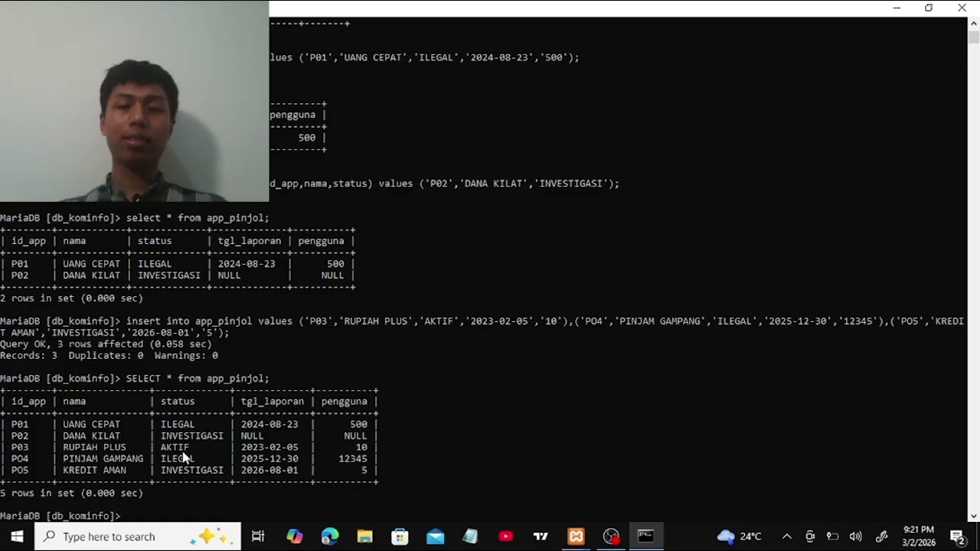Click the vertical scrollbar thumb
Screen dimensions: 980x551
click(974, 37)
